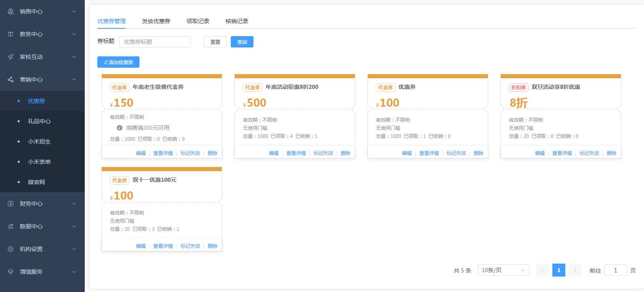Image resolution: width=644 pixels, height=292 pixels.
Task: Edit the 年底老生续费代金券 coupon
Action: pos(141,153)
